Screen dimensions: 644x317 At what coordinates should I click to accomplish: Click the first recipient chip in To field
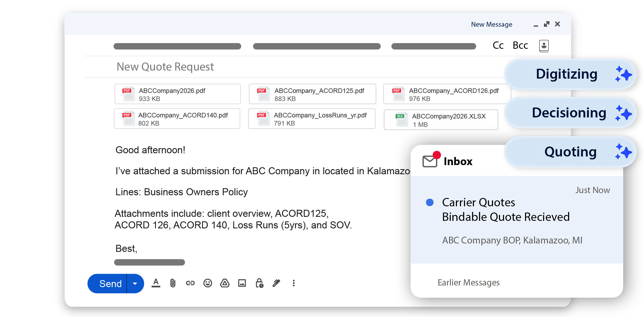tap(177, 46)
